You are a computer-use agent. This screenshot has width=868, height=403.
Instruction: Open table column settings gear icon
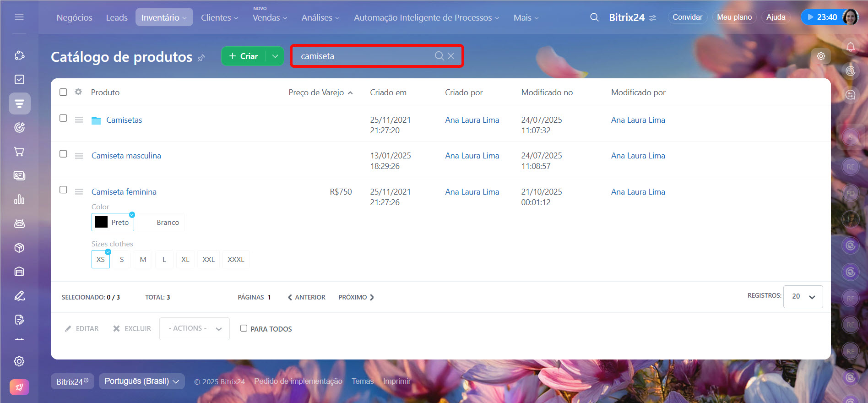coord(78,92)
